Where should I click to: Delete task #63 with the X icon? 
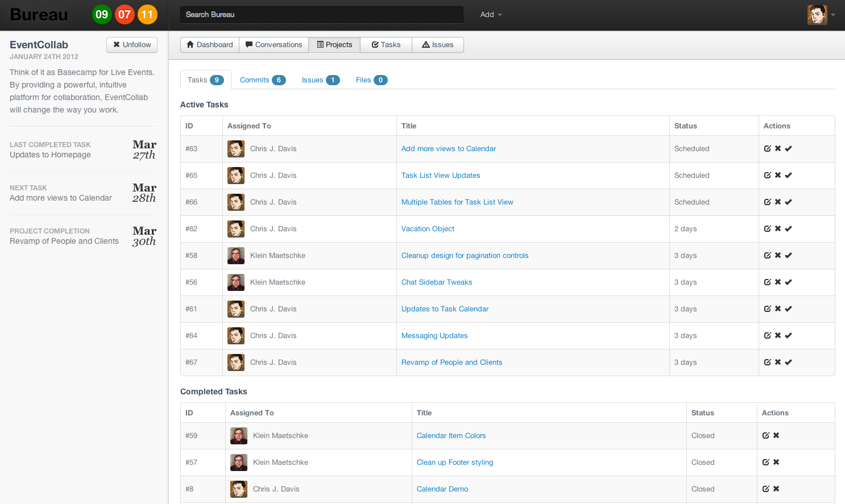778,149
